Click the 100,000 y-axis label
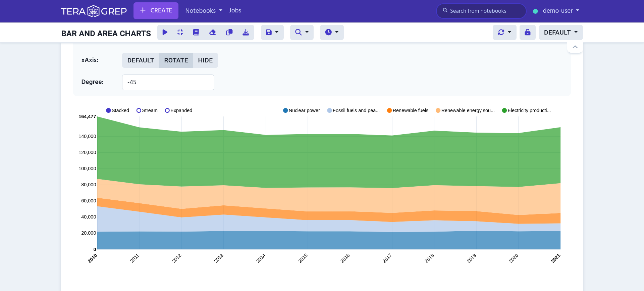Screen dimensions: 644x291 pyautogui.click(x=87, y=168)
